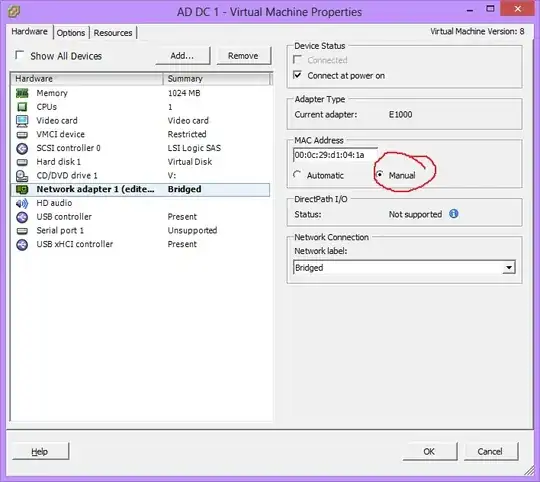
Task: Toggle the Show All Devices checkbox
Action: pos(20,55)
